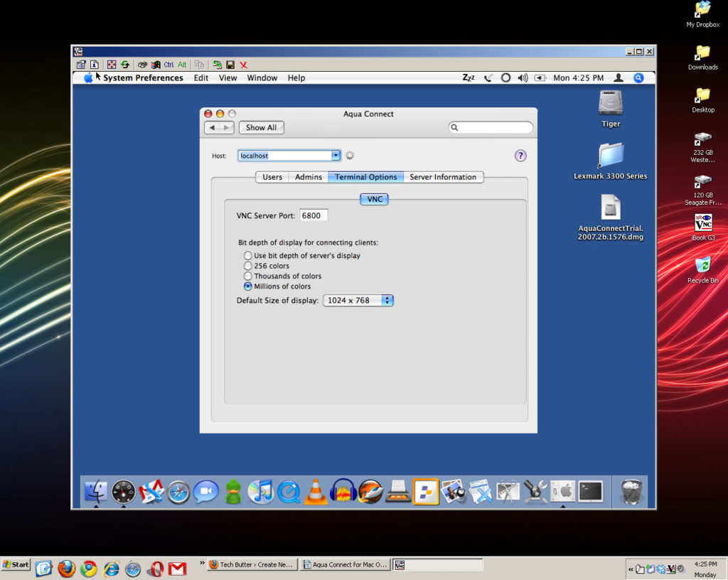
Task: Open QuickTime Player from the dock
Action: [289, 492]
